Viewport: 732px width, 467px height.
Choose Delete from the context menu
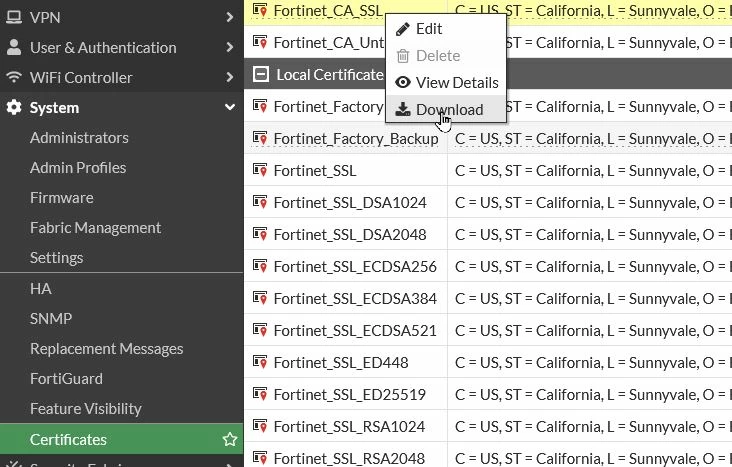pyautogui.click(x=446, y=56)
